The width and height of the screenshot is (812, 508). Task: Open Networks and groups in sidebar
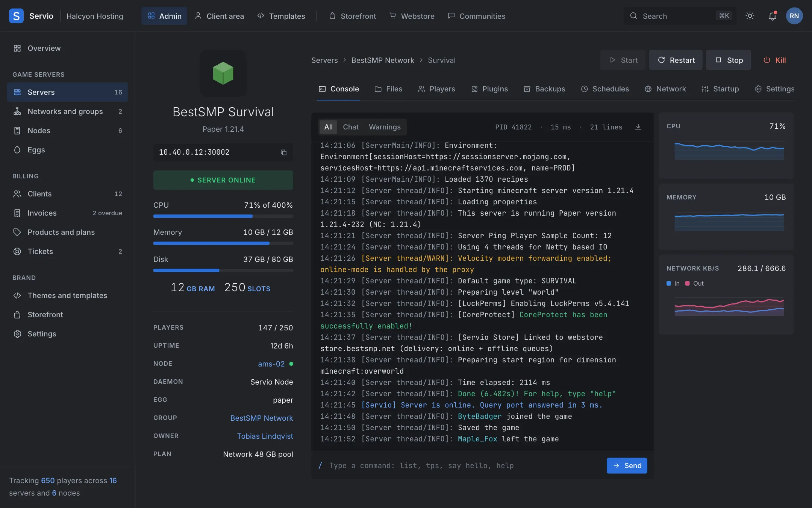pos(67,111)
